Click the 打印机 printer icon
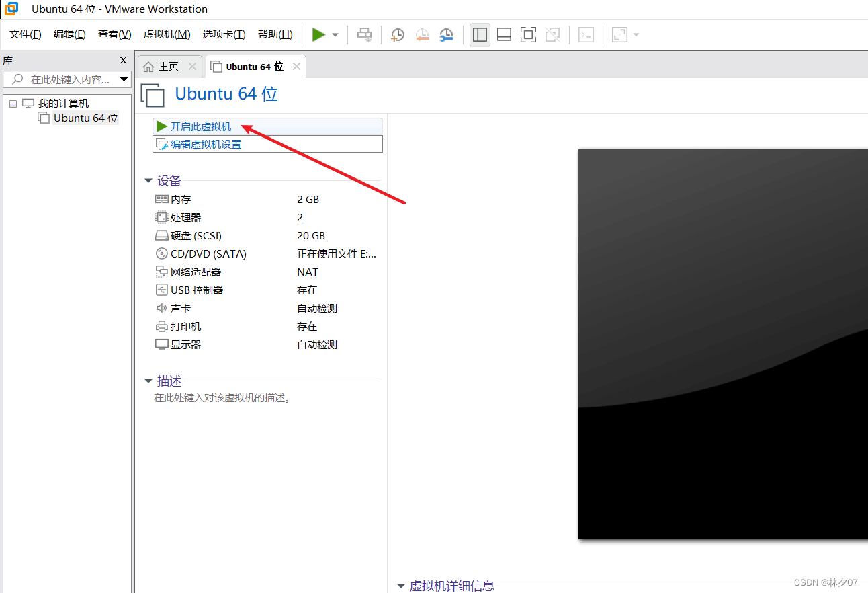Viewport: 868px width, 593px height. click(x=161, y=327)
